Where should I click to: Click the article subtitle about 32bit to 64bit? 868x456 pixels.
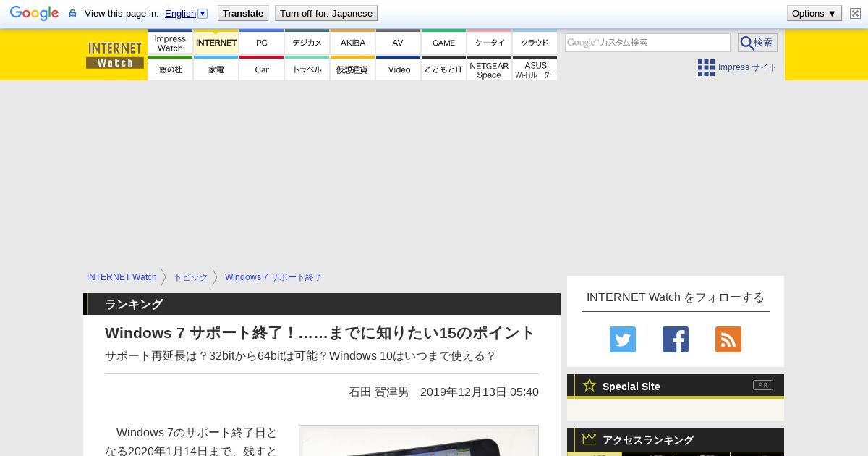point(300,356)
